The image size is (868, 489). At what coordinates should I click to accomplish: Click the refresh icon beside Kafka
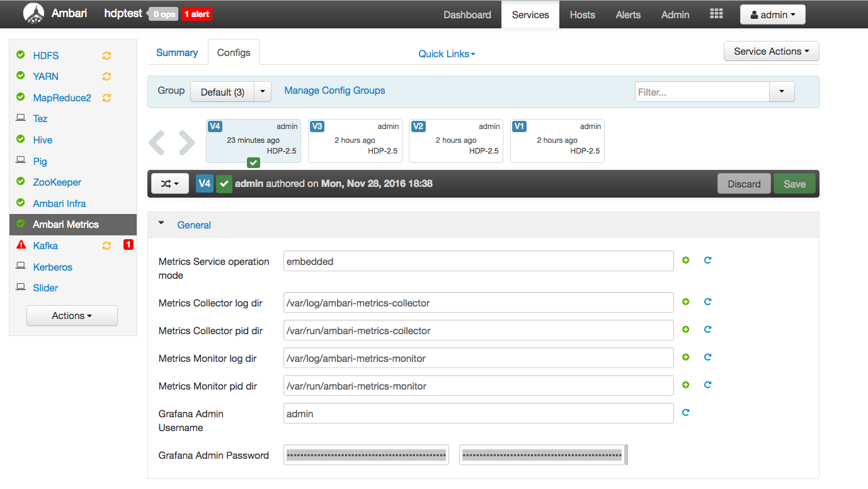click(106, 245)
